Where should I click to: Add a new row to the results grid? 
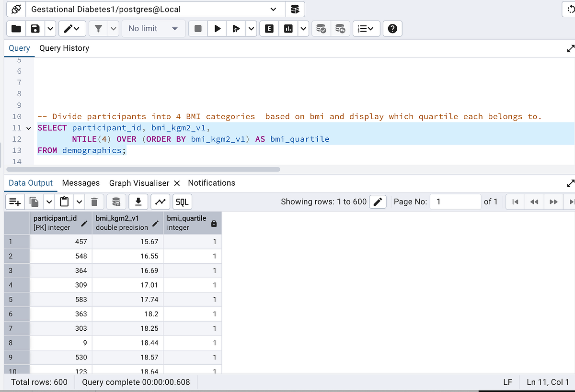coord(14,202)
